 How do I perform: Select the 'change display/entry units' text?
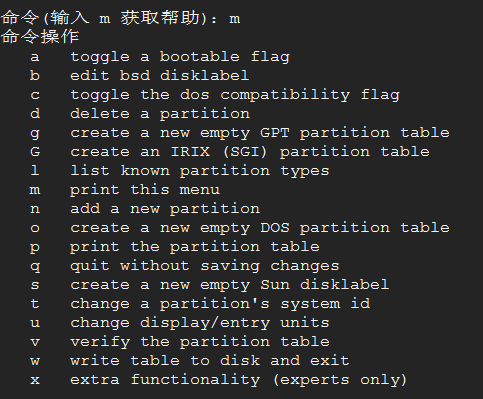[200, 323]
